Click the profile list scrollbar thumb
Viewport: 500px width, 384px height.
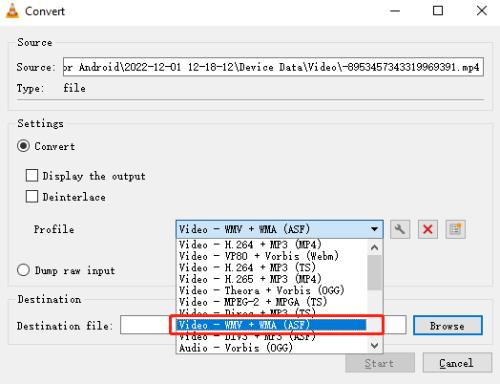point(375,273)
